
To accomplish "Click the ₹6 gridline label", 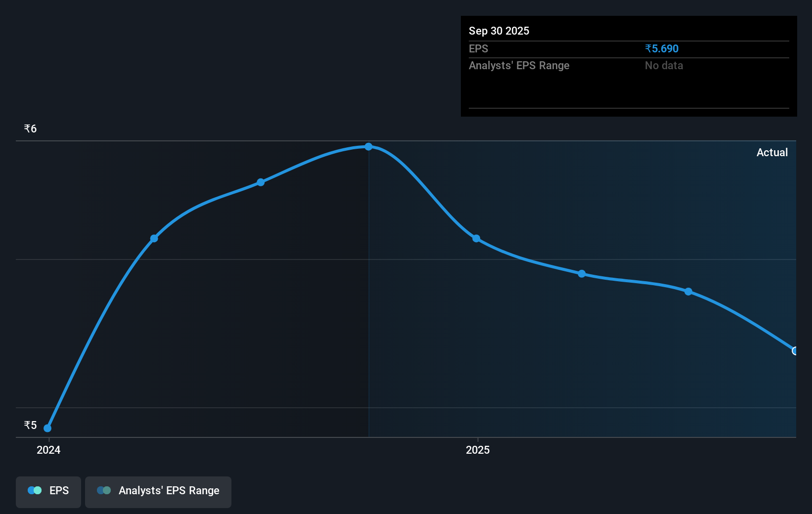I will click(x=30, y=128).
